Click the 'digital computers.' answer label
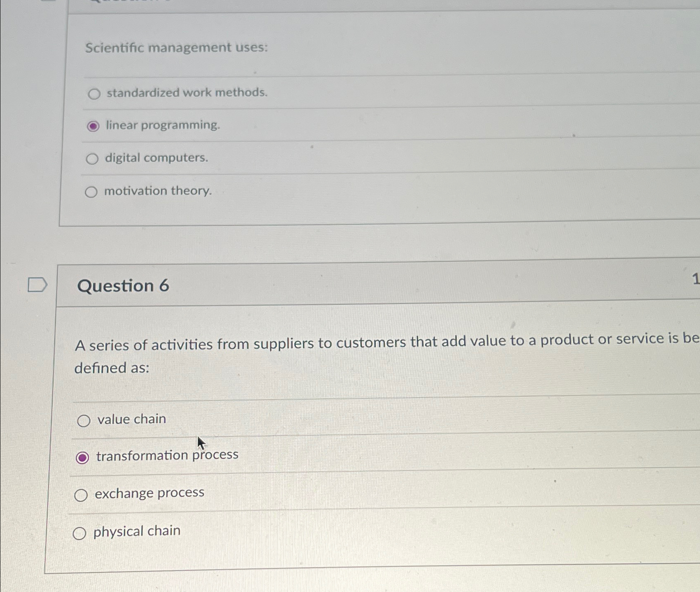This screenshot has width=700, height=592. coord(156,158)
